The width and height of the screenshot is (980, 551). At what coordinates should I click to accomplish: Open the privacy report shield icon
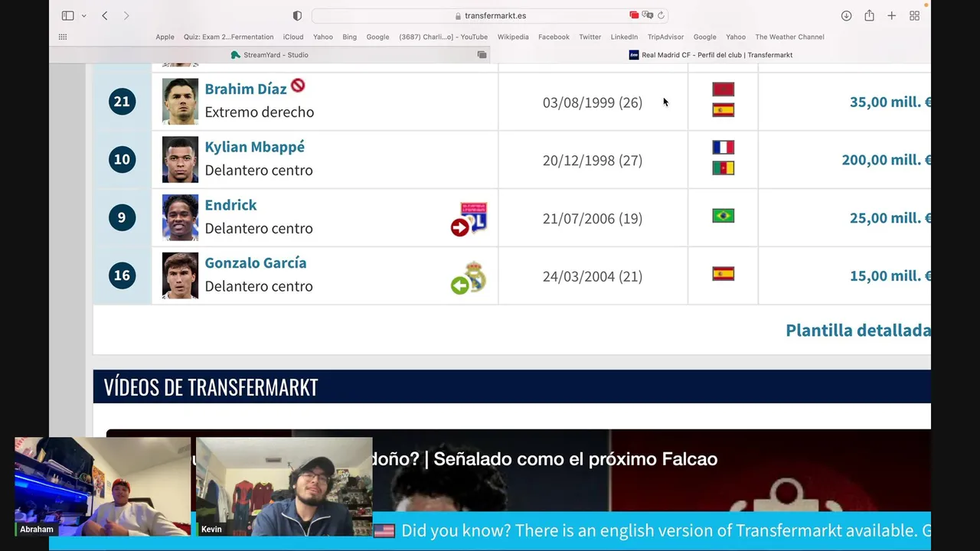click(x=297, y=15)
